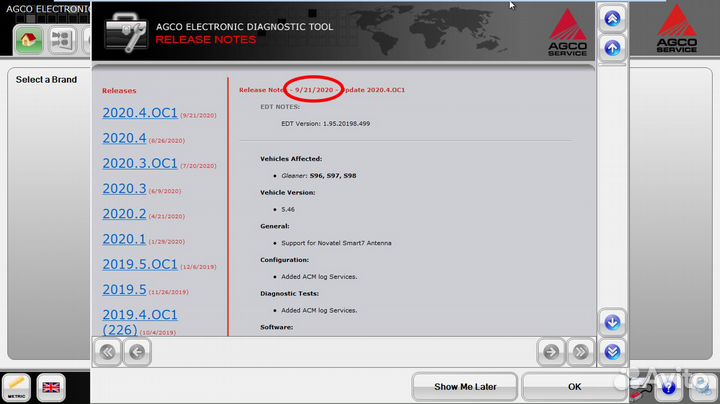Click AGCO Service logo in main window
The image size is (720, 404).
click(x=676, y=28)
